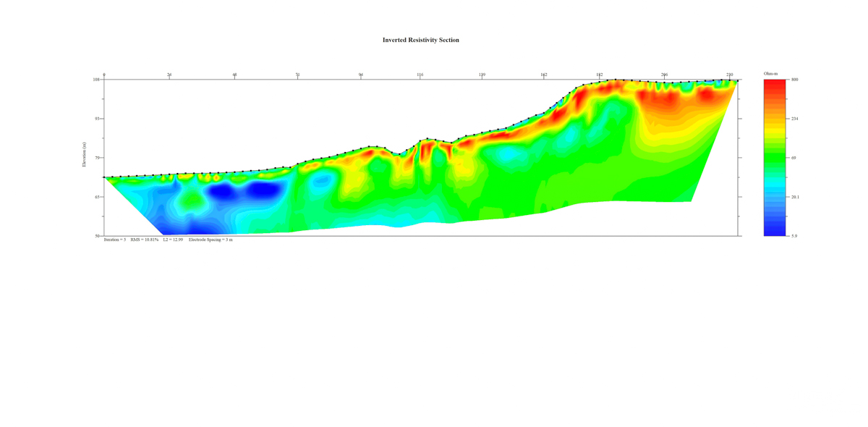Screen dimensions: 868x427
Task: Click the 65 elevation axis tick label
Action: point(98,197)
